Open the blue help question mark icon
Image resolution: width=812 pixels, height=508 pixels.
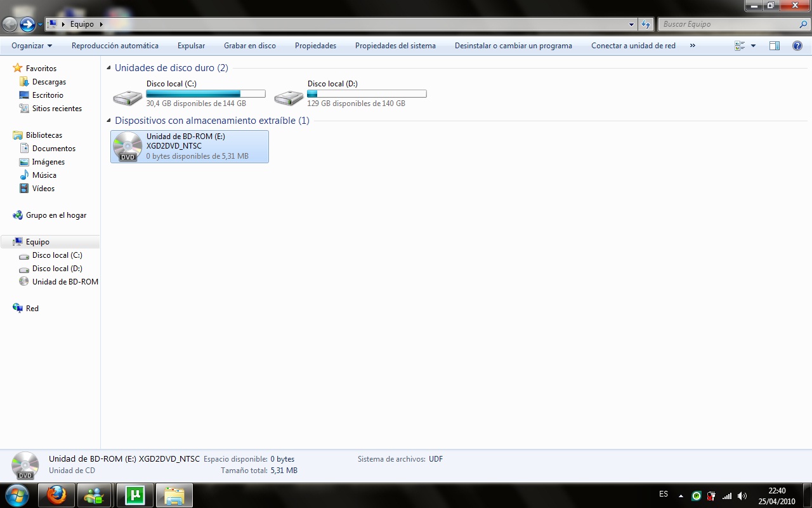pos(797,46)
